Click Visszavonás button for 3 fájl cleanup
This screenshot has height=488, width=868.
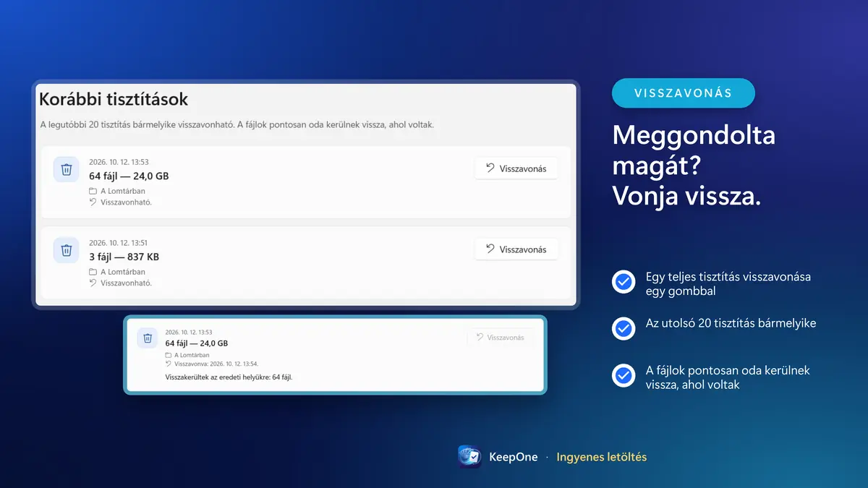(516, 249)
